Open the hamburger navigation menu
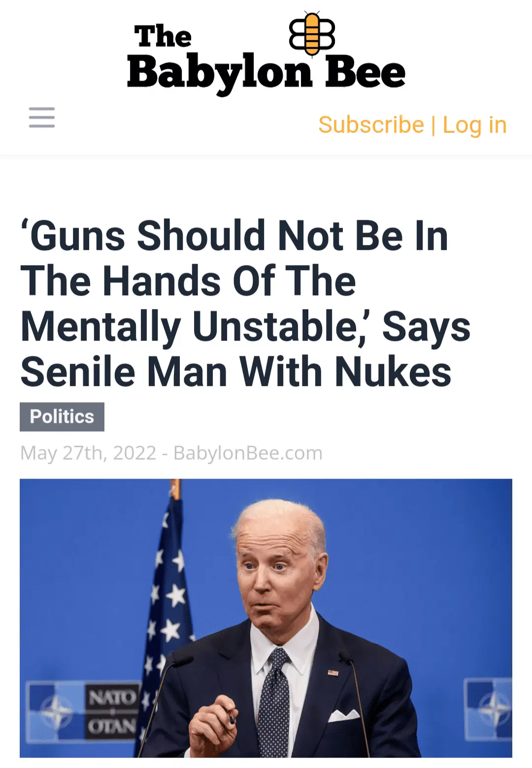Image resolution: width=532 pixels, height=768 pixels. 42,117
